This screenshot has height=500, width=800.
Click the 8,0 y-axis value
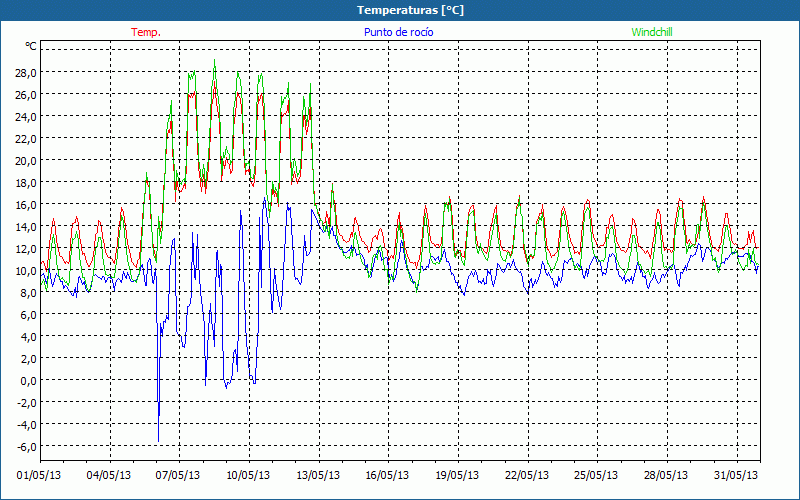tap(28, 292)
